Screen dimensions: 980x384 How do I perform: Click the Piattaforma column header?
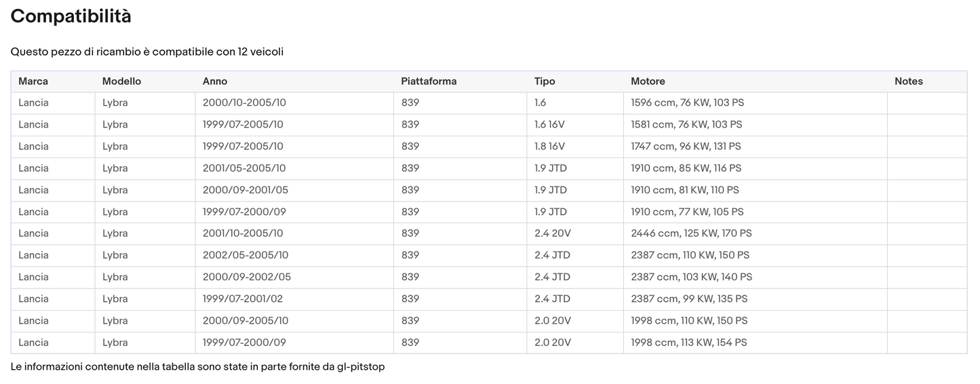click(x=429, y=81)
